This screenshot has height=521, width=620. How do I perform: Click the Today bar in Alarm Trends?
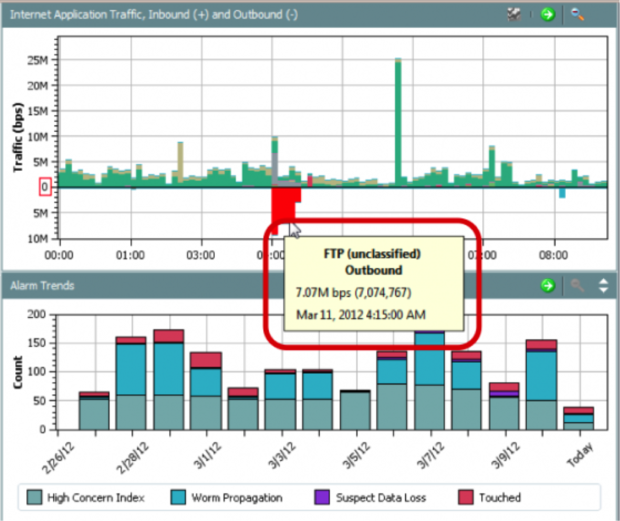pos(578,418)
